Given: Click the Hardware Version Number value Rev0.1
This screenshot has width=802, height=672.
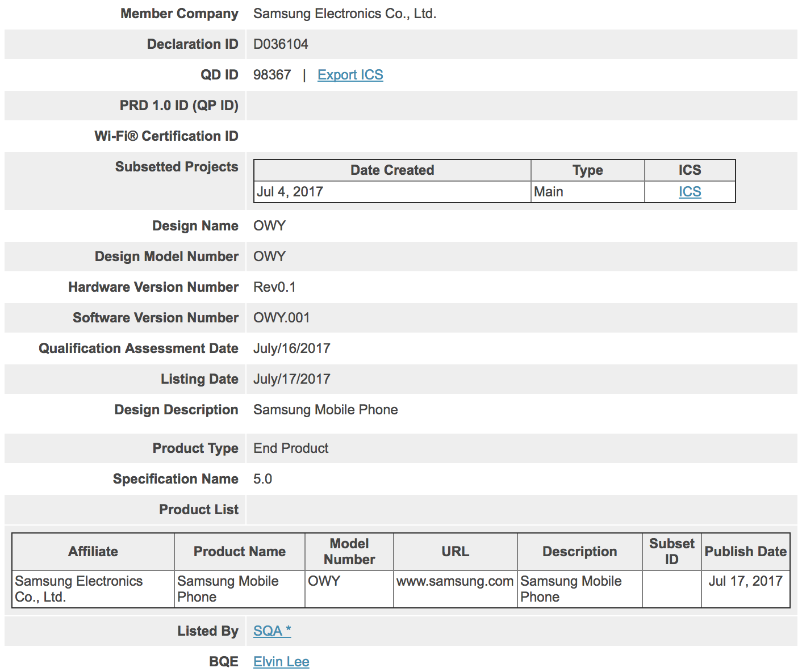Looking at the screenshot, I should pos(274,287).
